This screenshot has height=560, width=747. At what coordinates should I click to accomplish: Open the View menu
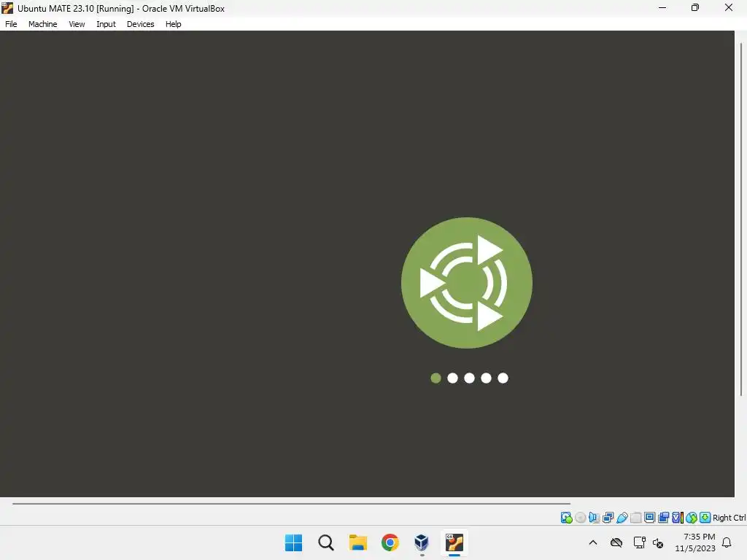click(77, 24)
